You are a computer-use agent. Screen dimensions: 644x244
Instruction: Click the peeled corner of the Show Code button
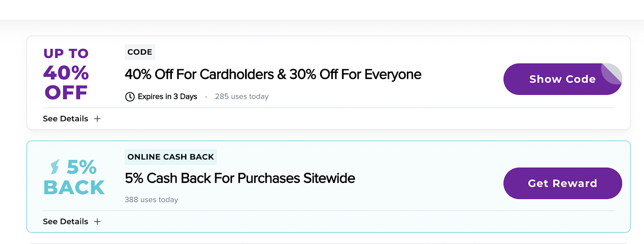click(x=612, y=73)
